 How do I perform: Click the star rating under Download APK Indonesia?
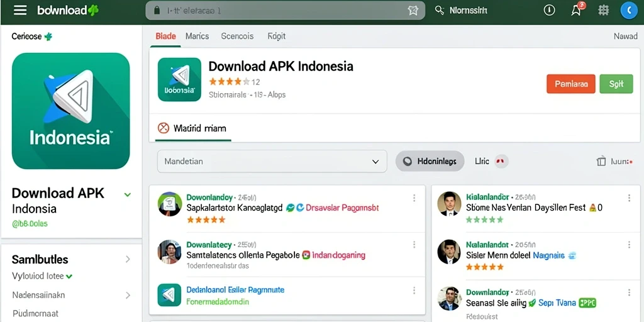point(229,81)
